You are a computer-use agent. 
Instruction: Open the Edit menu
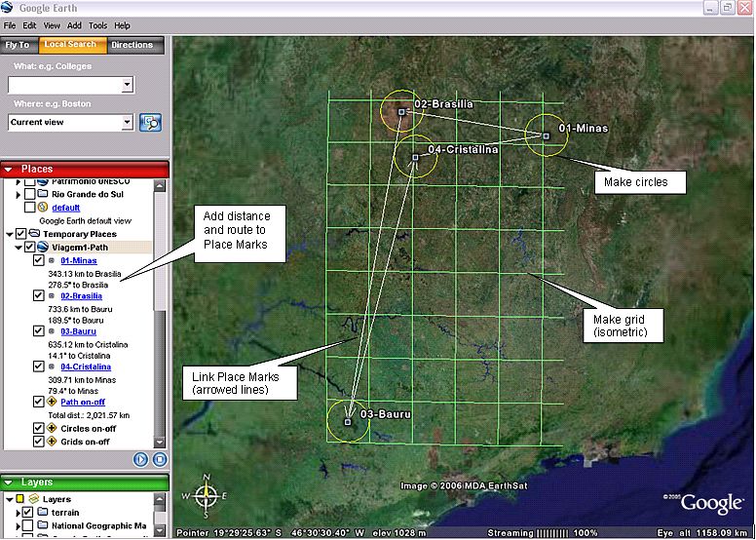click(x=29, y=25)
